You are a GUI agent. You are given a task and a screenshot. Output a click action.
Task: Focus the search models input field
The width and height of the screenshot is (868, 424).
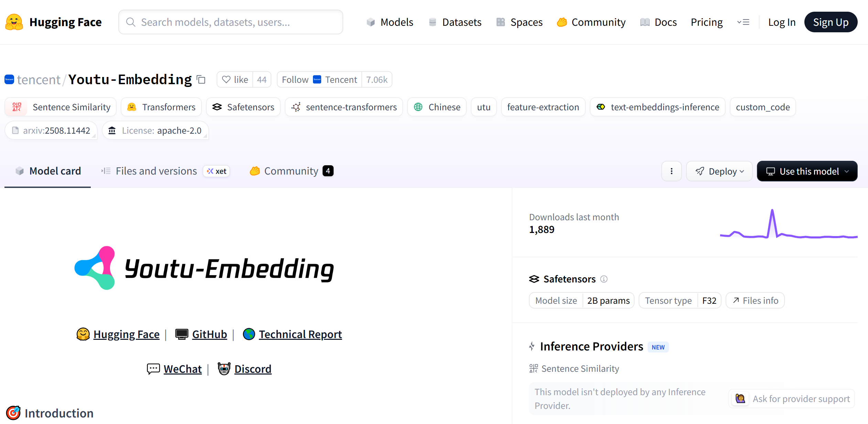[230, 22]
